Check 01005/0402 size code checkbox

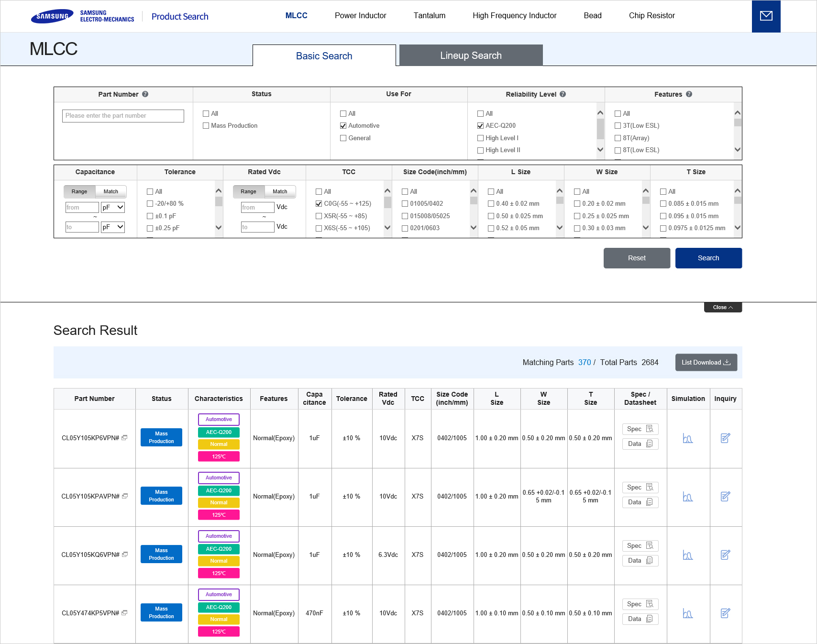pos(405,204)
